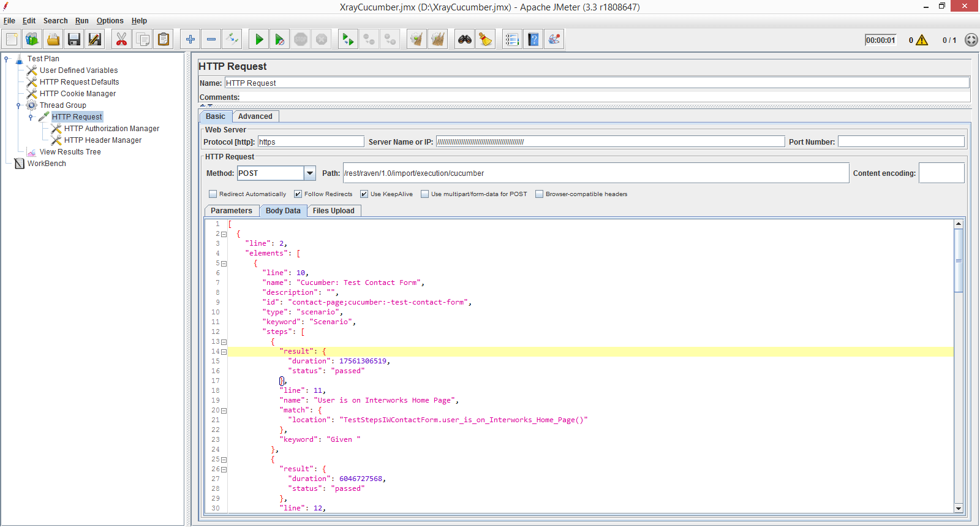Open the File menu
The width and height of the screenshot is (980, 527).
point(9,21)
